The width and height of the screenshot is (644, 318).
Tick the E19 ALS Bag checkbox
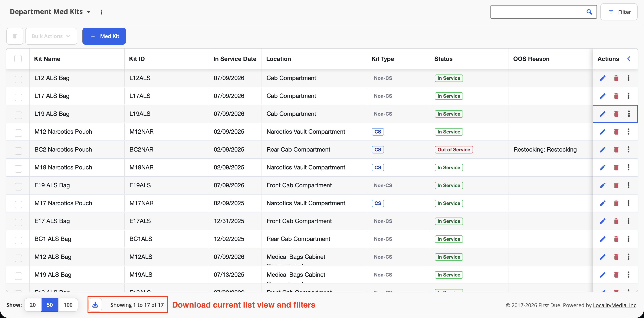pyautogui.click(x=18, y=187)
